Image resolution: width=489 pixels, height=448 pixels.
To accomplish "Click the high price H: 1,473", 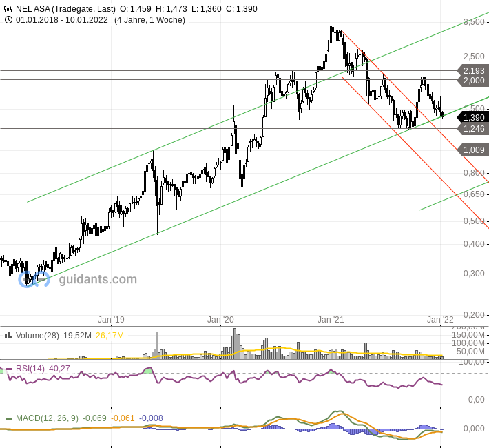I will click(x=171, y=9).
